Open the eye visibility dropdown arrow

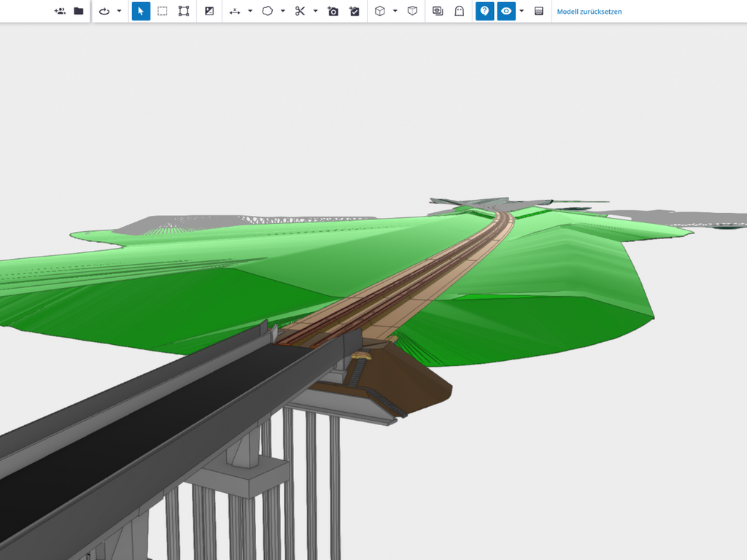[521, 11]
